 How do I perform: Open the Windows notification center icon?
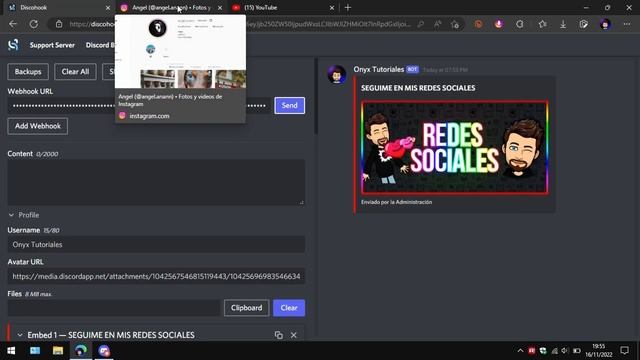tap(624, 351)
